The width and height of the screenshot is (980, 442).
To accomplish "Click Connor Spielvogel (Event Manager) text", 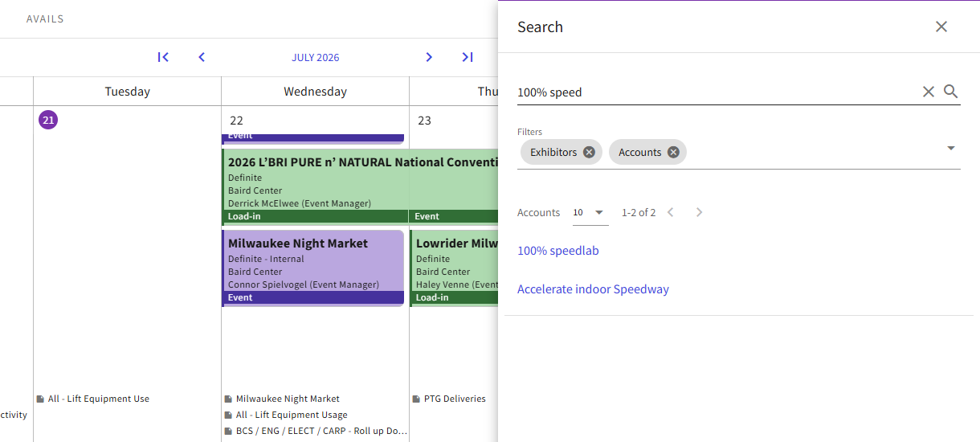I will point(304,284).
